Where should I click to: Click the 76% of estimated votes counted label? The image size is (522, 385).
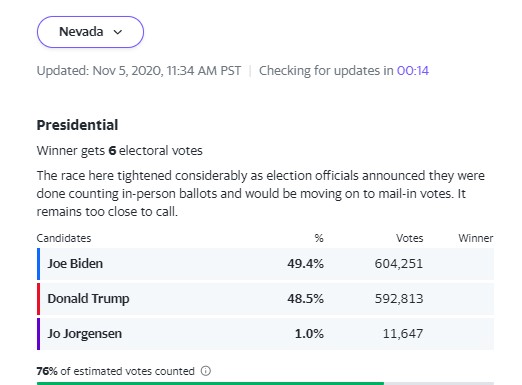116,371
